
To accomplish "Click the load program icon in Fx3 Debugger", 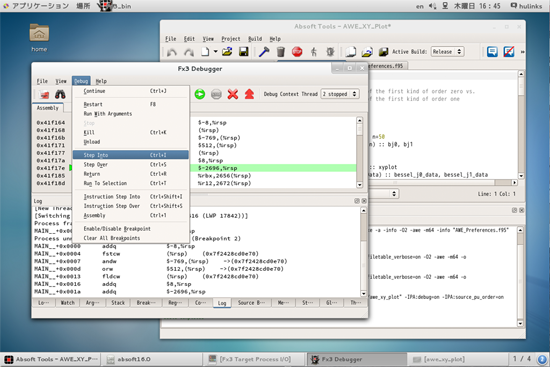I will coord(44,94).
